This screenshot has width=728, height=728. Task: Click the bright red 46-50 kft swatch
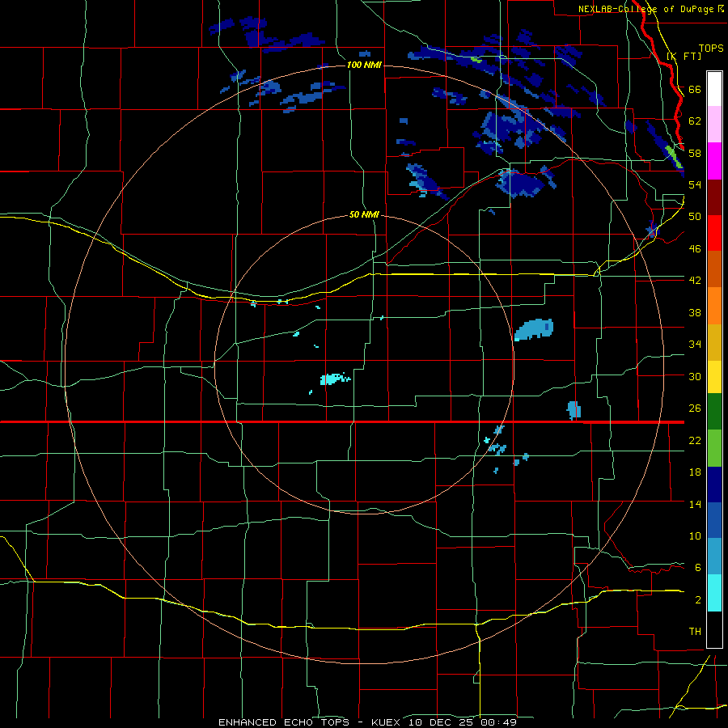point(714,233)
